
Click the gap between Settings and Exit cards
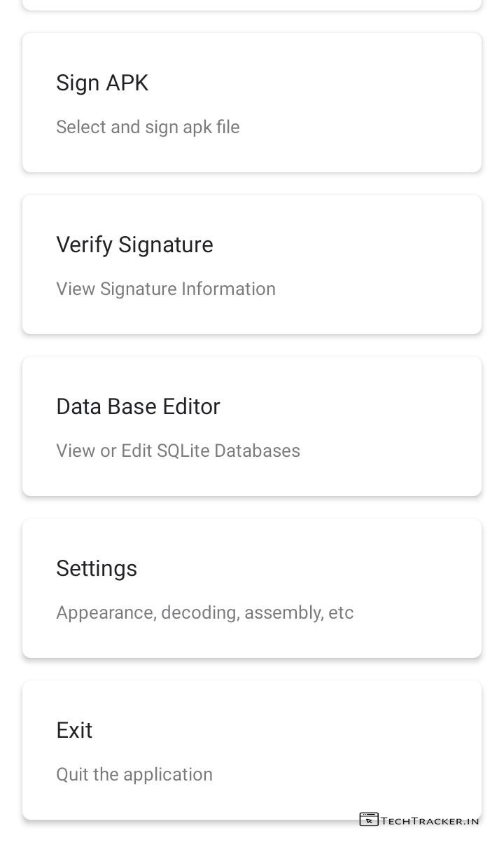(252, 669)
